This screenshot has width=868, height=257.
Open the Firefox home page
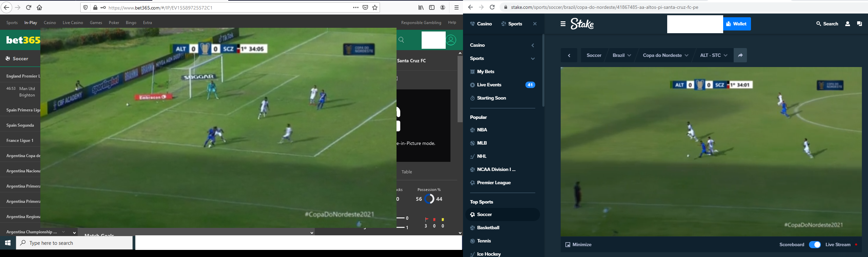pos(39,7)
